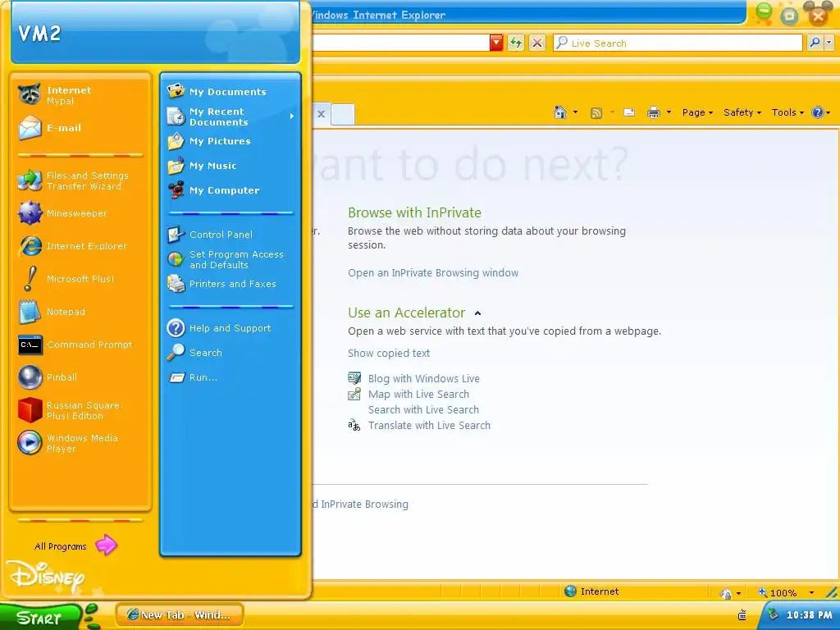
Task: Open Help and Support question icon
Action: pos(176,328)
